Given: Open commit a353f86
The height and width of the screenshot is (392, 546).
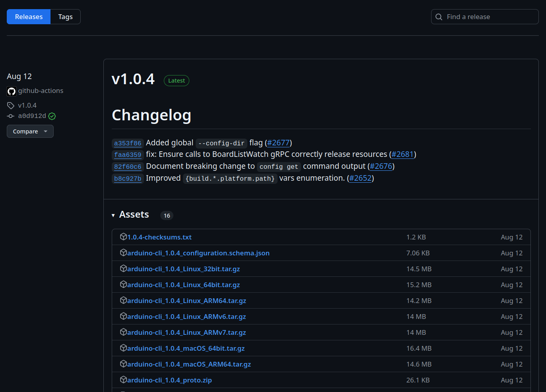Looking at the screenshot, I should (x=128, y=143).
